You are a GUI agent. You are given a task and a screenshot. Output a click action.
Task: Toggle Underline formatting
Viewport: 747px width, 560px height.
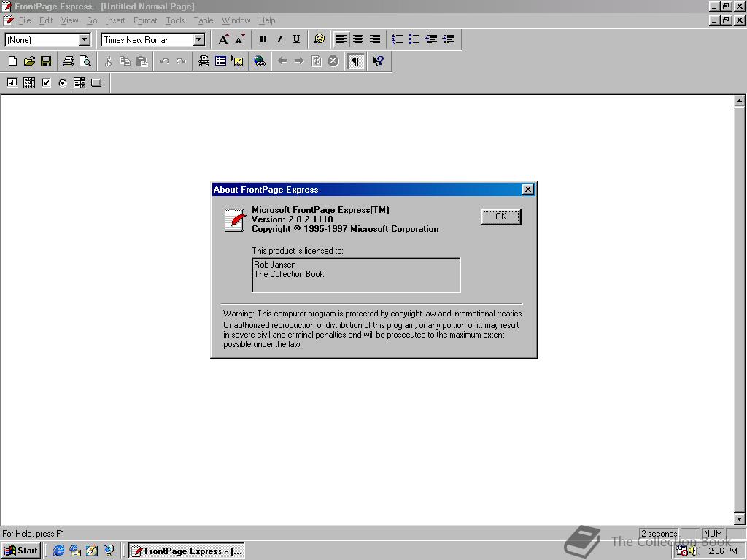click(x=296, y=39)
